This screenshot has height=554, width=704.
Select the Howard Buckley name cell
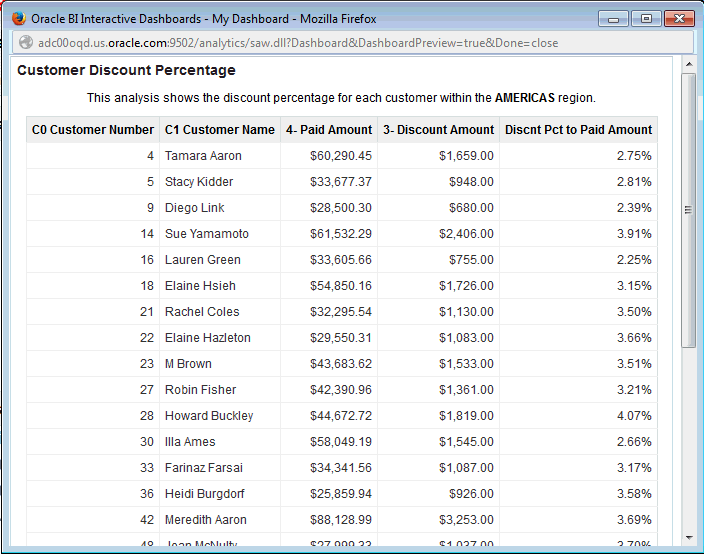click(220, 416)
